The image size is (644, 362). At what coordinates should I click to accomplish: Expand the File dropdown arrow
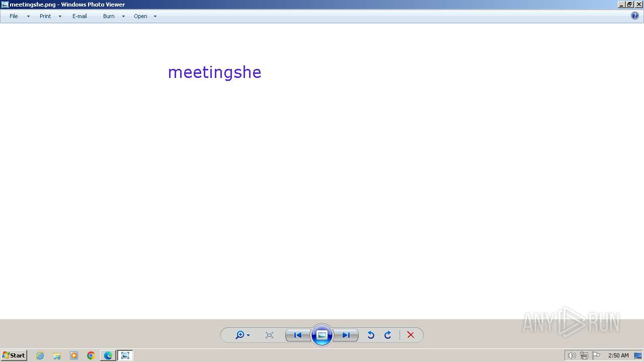(x=28, y=17)
